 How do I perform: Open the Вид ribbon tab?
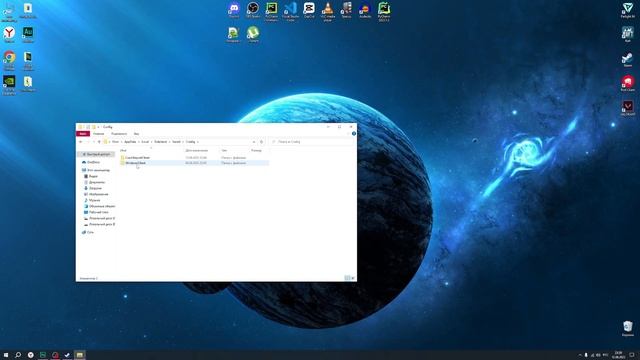tap(136, 133)
